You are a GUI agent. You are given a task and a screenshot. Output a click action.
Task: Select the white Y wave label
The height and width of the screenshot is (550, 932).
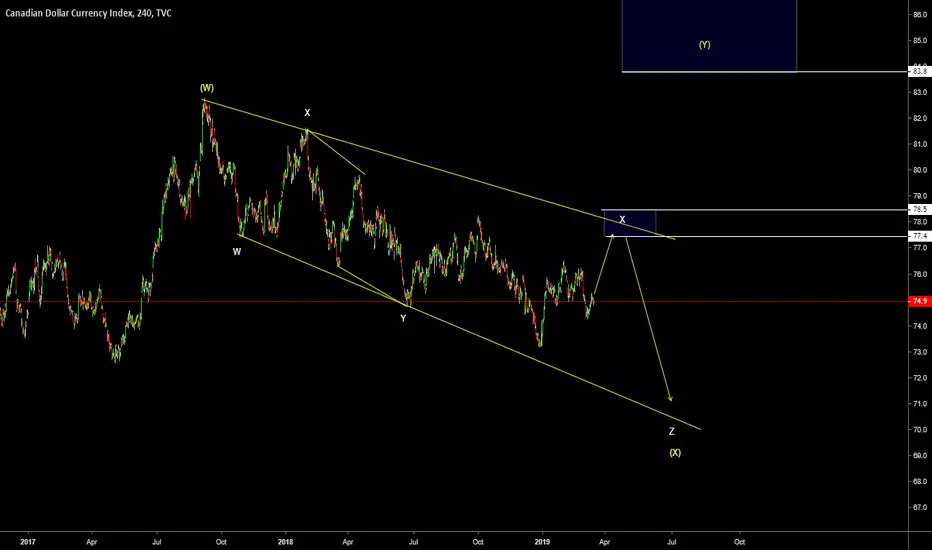403,318
